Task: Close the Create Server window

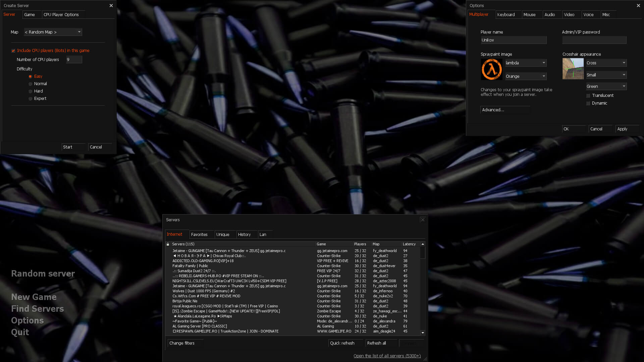Action: pyautogui.click(x=111, y=5)
